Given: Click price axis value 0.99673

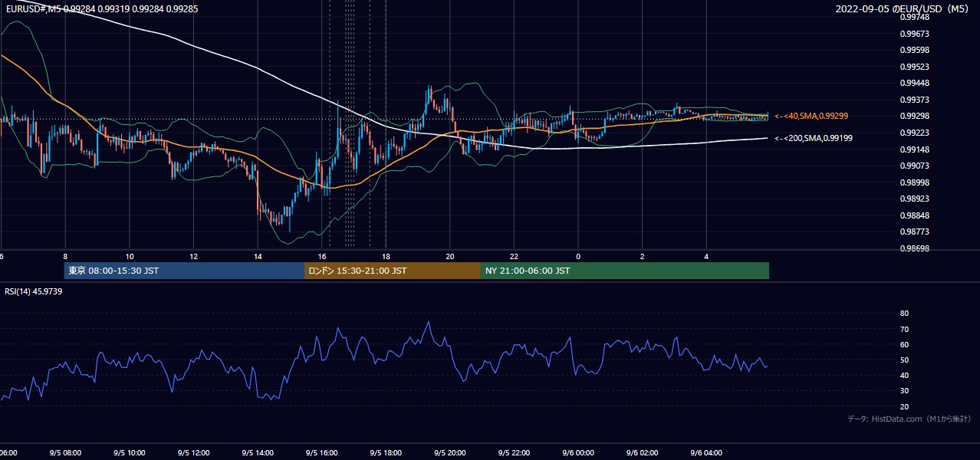Looking at the screenshot, I should click(914, 34).
